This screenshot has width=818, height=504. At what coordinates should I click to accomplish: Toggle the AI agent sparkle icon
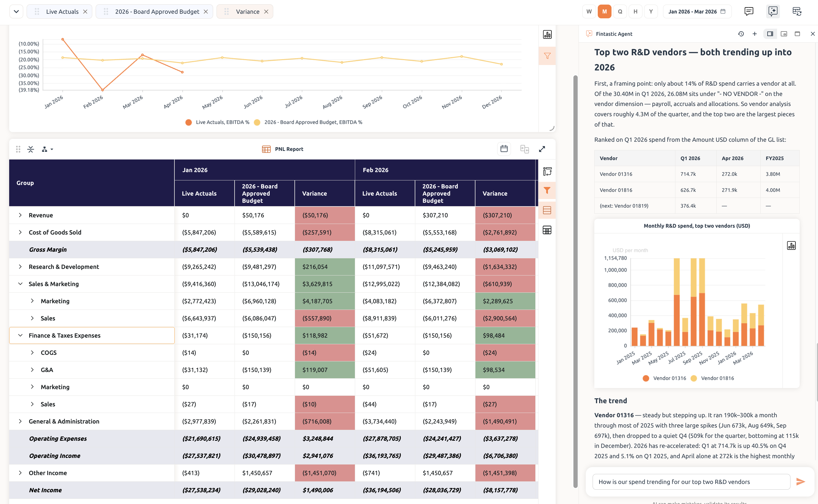click(773, 11)
